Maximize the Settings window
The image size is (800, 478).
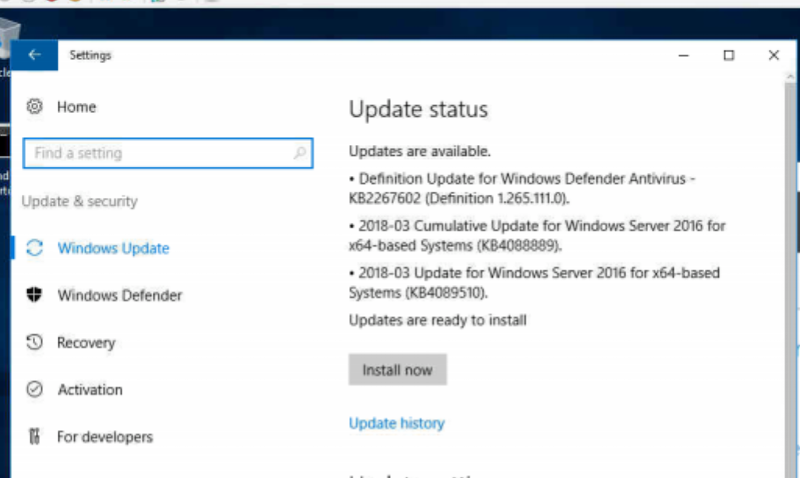[729, 55]
